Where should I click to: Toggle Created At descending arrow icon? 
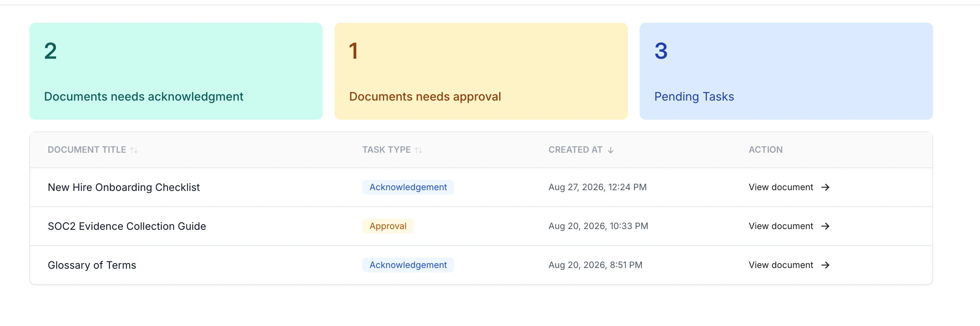611,150
